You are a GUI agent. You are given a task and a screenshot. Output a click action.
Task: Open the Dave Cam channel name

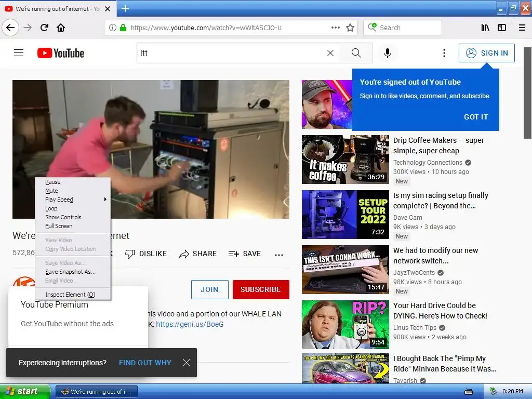click(407, 218)
